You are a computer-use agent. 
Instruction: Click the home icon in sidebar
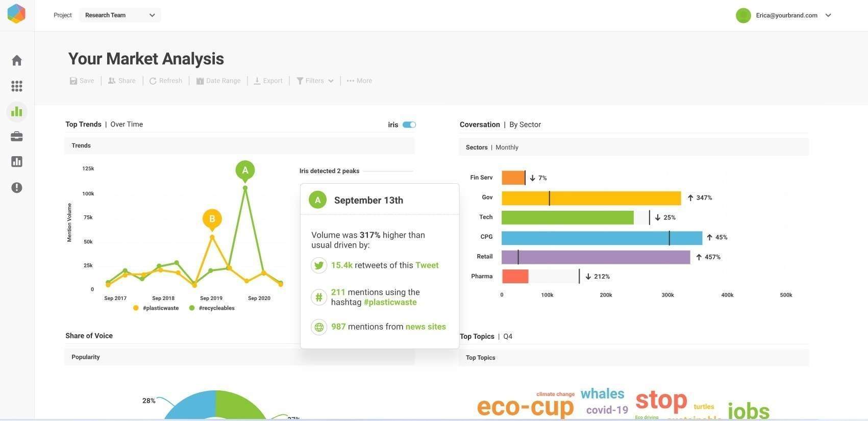pos(17,61)
